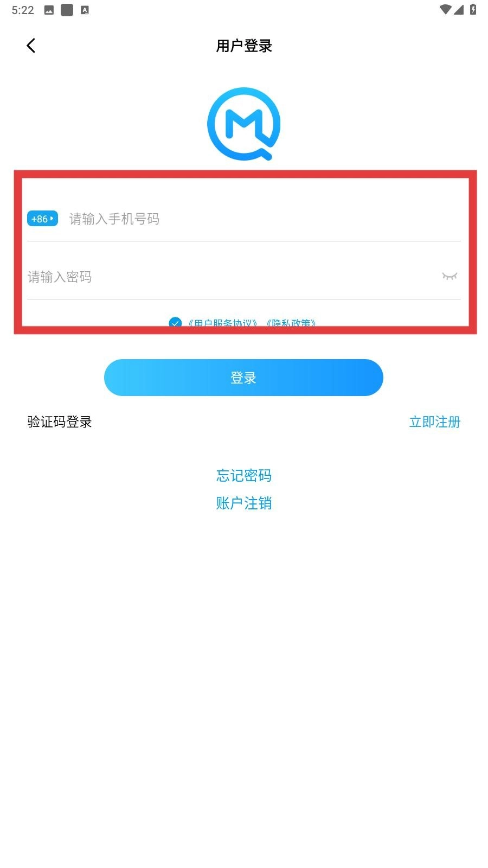488x868 pixels.
Task: Toggle the agreement checkbox
Action: coord(175,322)
